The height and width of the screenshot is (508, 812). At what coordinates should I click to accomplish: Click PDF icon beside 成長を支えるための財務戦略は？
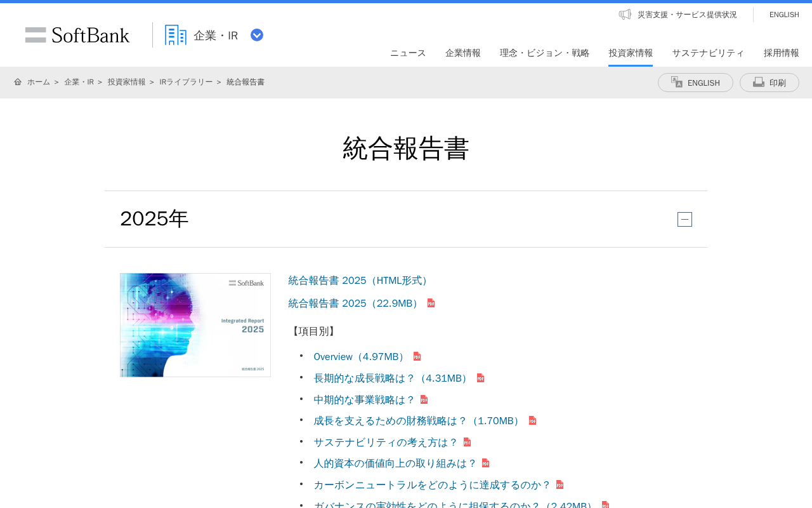(532, 420)
